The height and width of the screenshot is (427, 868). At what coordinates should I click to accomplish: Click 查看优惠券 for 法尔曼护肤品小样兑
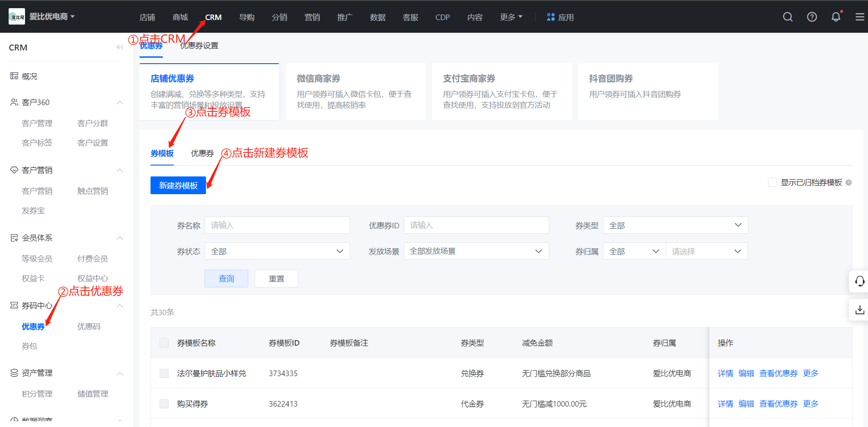(778, 373)
